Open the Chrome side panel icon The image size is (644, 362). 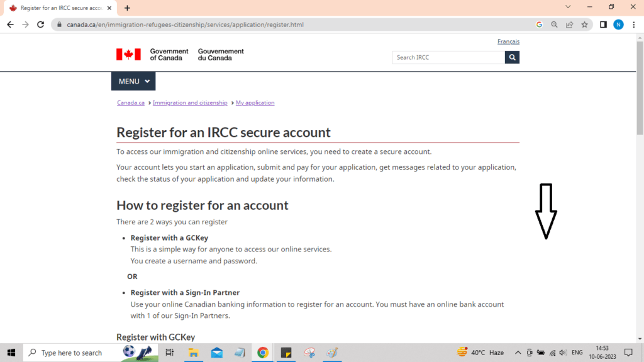point(603,25)
